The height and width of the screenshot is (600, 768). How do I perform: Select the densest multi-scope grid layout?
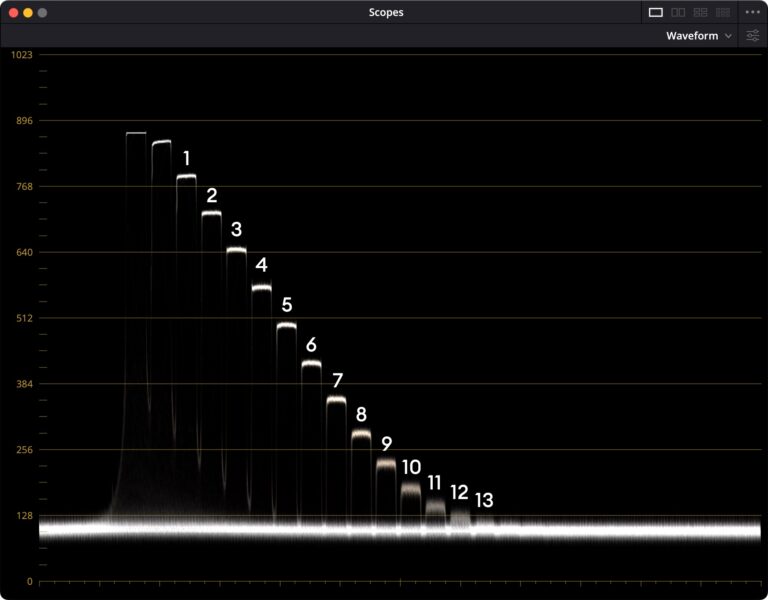(x=723, y=12)
